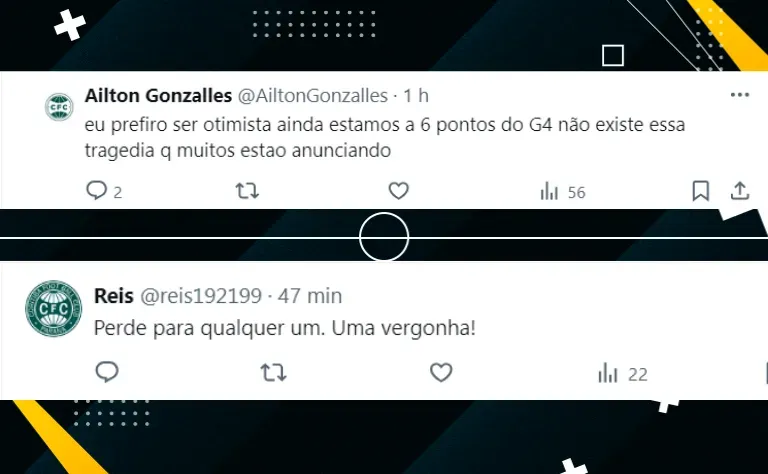View analytics showing 22 views
Image resolution: width=768 pixels, height=474 pixels.
click(x=623, y=374)
